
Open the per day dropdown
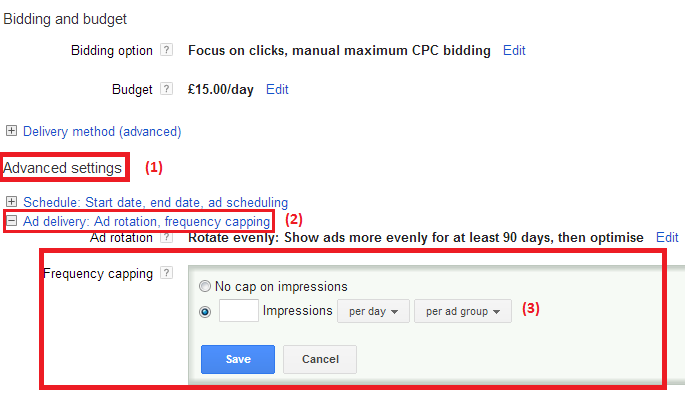click(374, 311)
